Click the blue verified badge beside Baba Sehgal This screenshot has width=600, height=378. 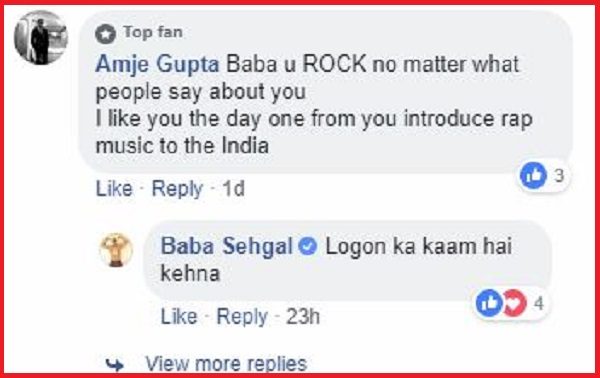308,246
